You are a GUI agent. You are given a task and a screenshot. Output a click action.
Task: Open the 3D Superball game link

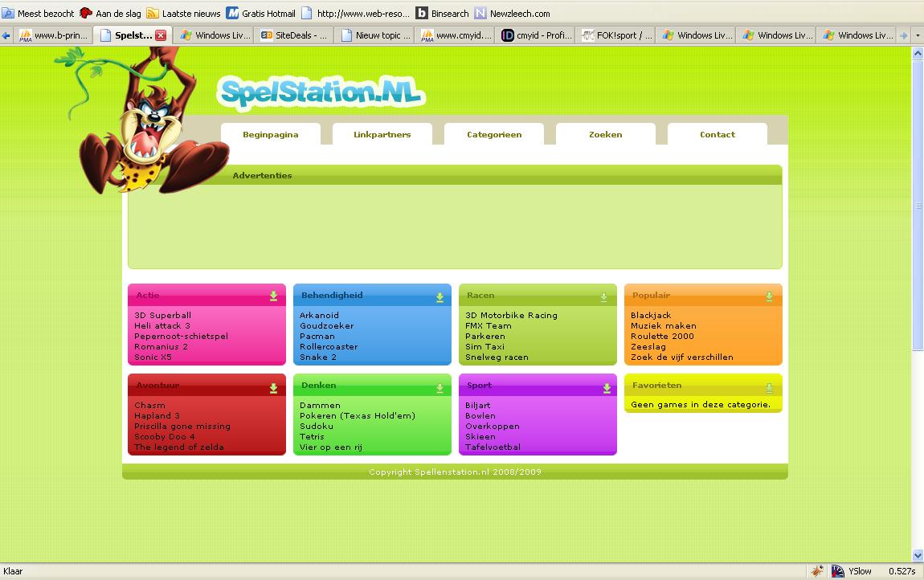(162, 316)
